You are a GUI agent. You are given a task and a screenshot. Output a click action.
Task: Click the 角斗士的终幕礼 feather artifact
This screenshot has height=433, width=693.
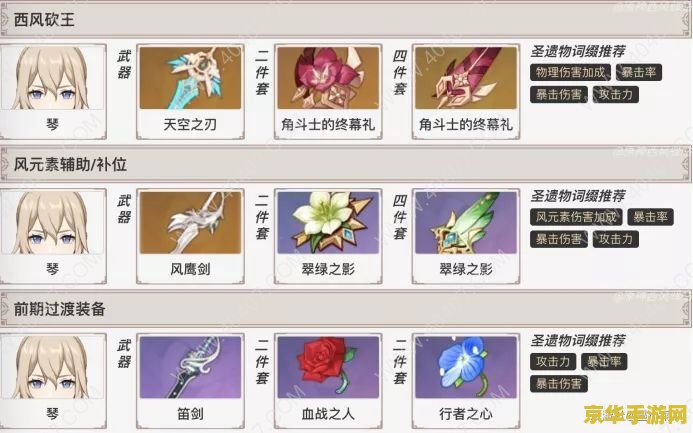click(465, 78)
